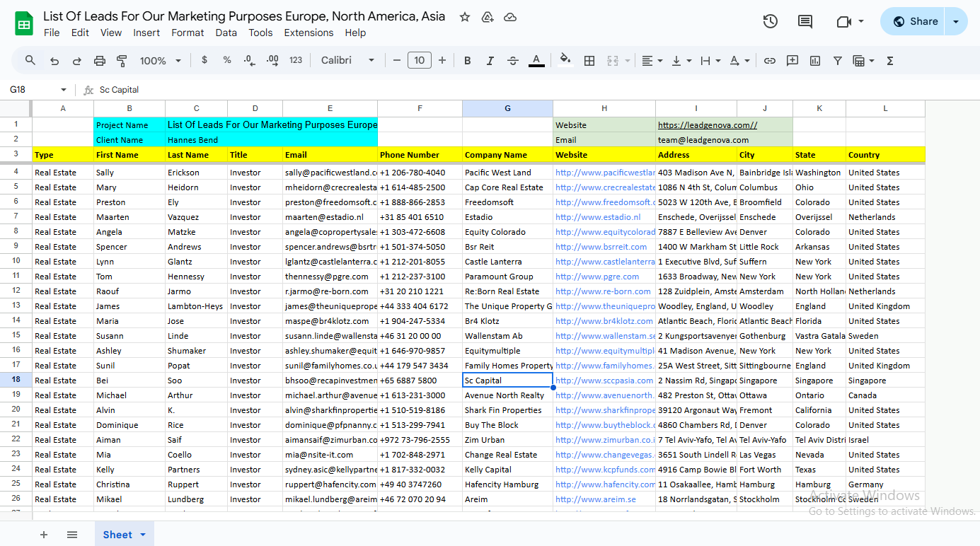Viewport: 980px width, 546px height.
Task: Open the Edit menu
Action: [x=80, y=33]
